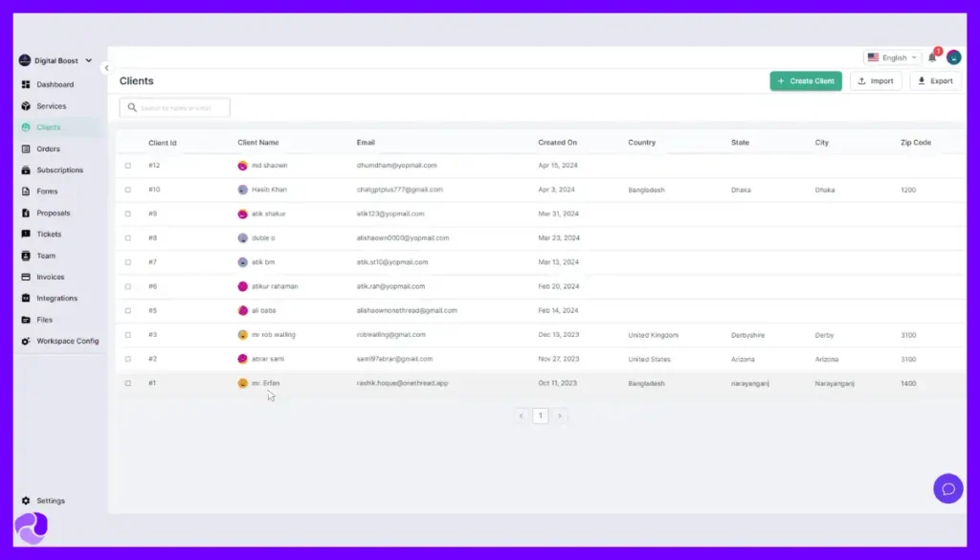Check the row checkbox for client #12

tap(128, 166)
